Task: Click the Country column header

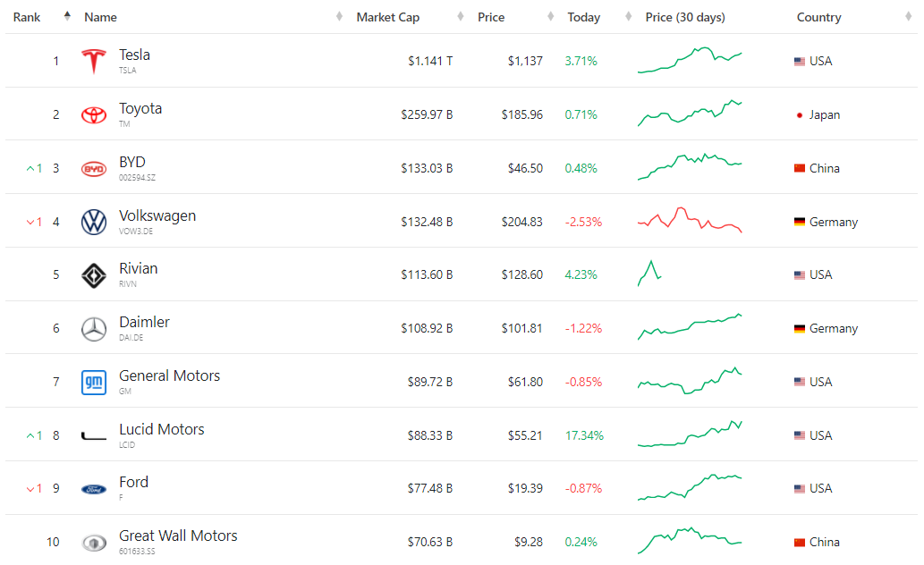Action: [x=818, y=18]
